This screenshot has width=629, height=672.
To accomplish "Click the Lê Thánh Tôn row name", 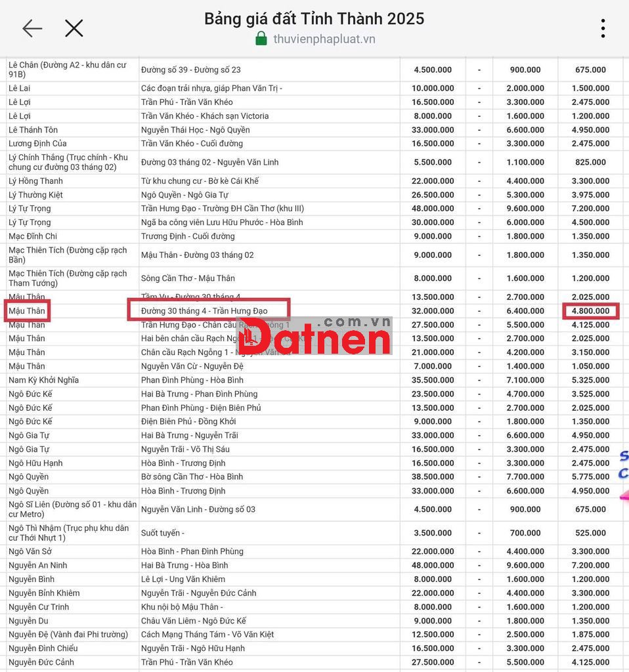I will [33, 130].
